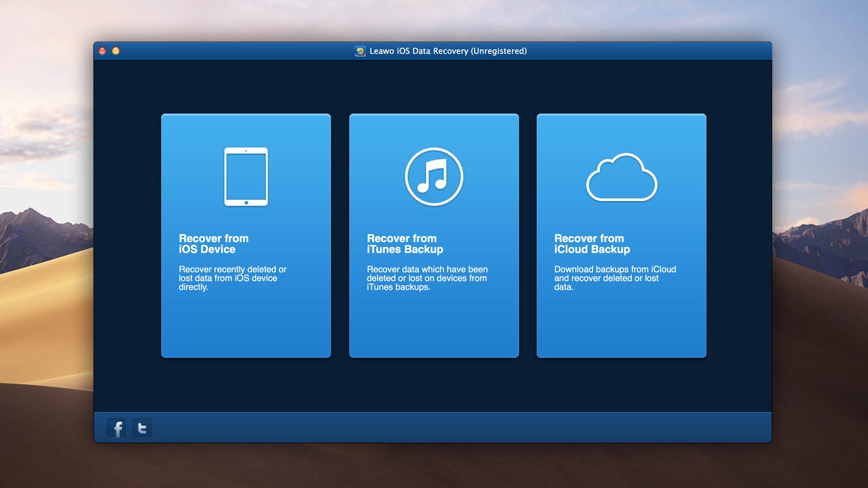Click the iPad device icon
This screenshot has width=868, height=488.
coord(246,177)
